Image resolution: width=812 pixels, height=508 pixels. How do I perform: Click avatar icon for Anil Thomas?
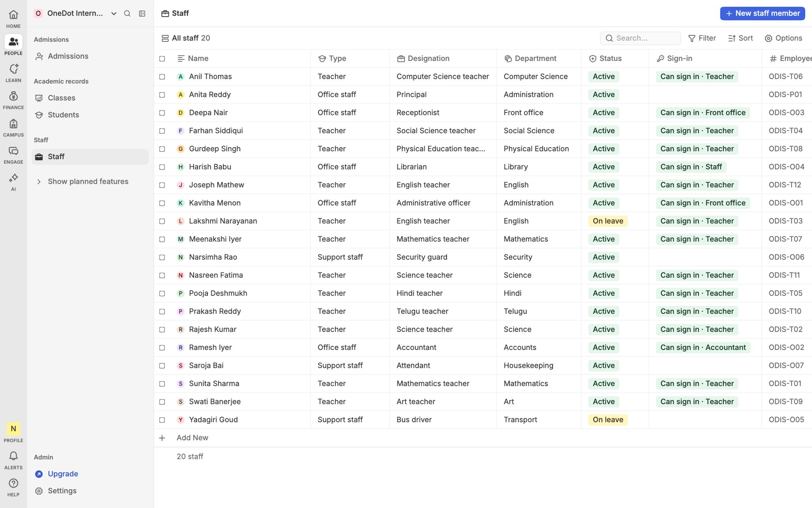click(181, 76)
